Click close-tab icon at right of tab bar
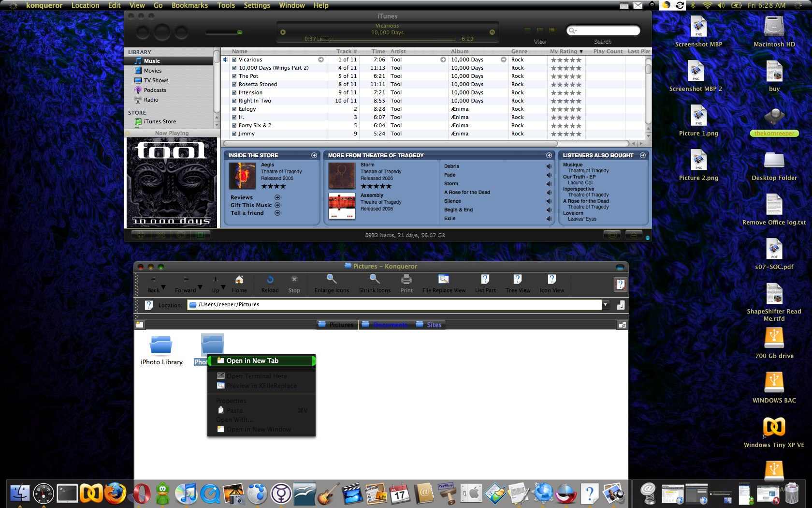The image size is (812, 508). [622, 325]
